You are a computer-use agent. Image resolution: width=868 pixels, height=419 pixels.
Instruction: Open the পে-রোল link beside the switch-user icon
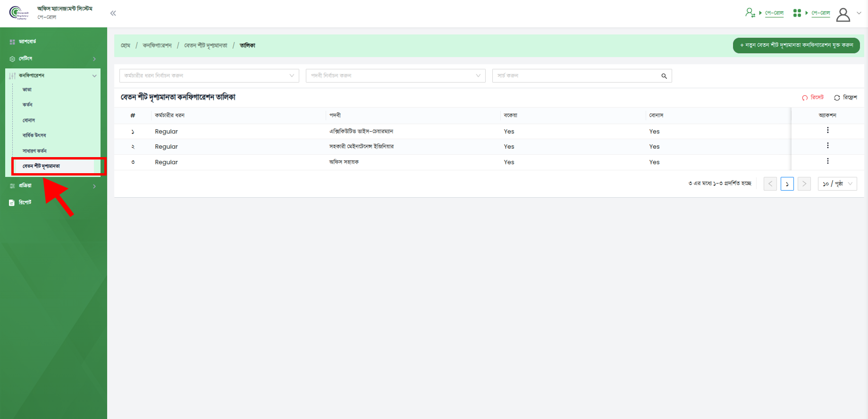coord(774,13)
